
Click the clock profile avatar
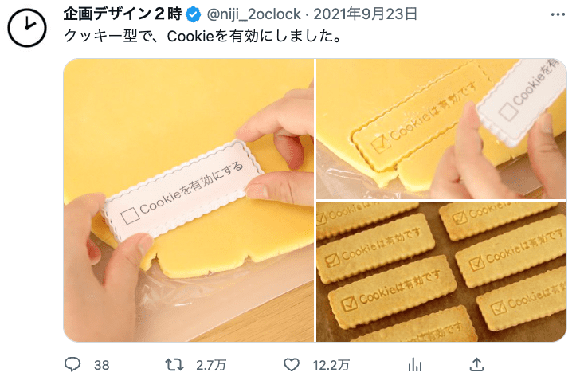coord(27,28)
